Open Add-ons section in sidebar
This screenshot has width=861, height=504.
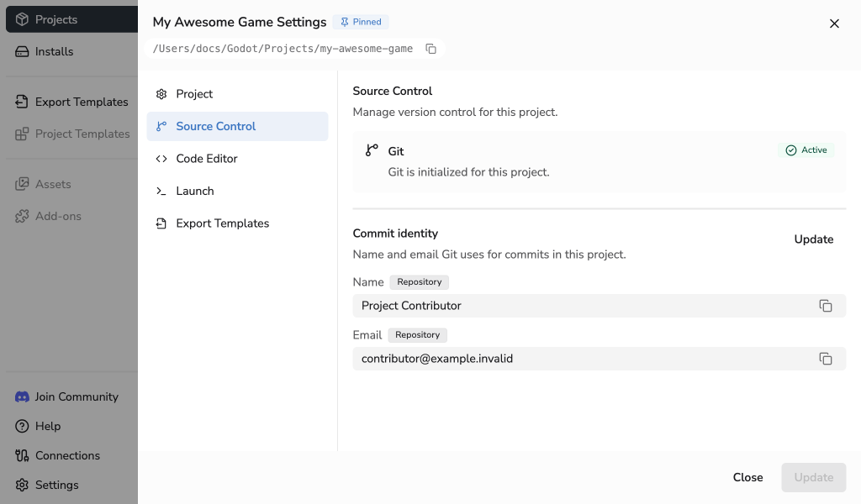(72, 216)
